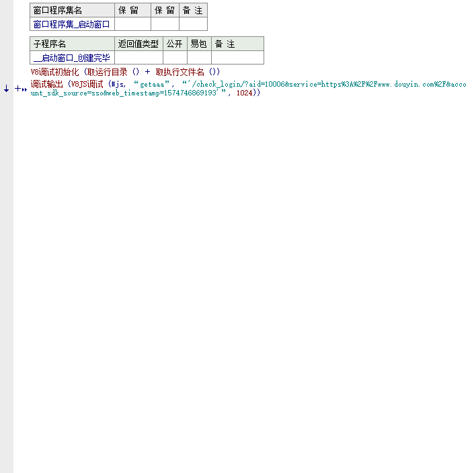This screenshot has width=476, height=473.
Task: Expand the plus marker beside 调试输出 line
Action: click(x=17, y=89)
